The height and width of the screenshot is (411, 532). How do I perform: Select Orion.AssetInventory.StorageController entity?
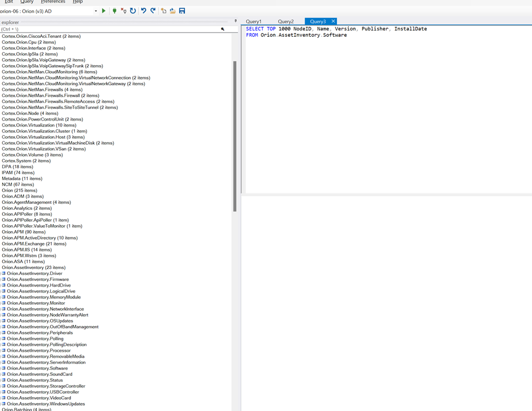click(x=46, y=386)
